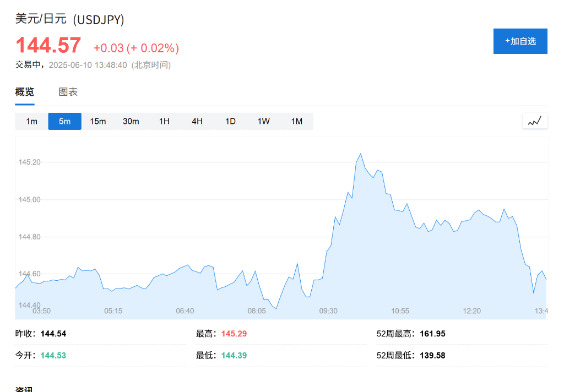The height and width of the screenshot is (392, 564).
Task: Show the 1M monthly period
Action: 297,121
